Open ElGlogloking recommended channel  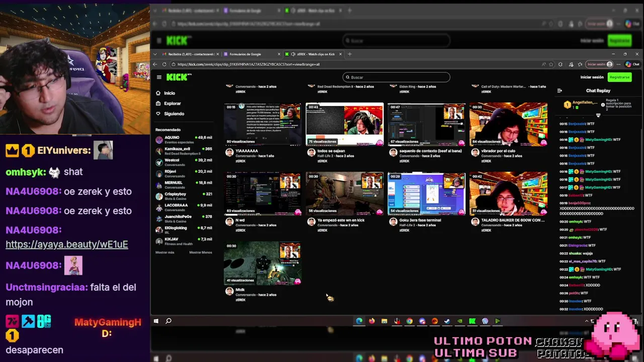(x=184, y=230)
